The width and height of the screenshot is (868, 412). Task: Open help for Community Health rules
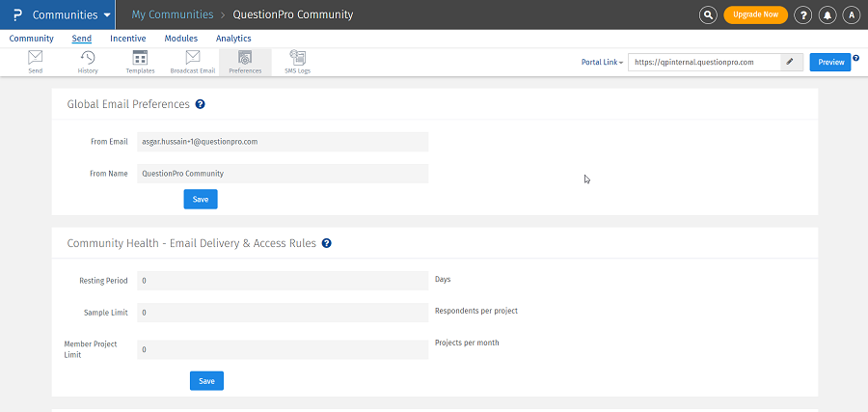click(x=327, y=243)
